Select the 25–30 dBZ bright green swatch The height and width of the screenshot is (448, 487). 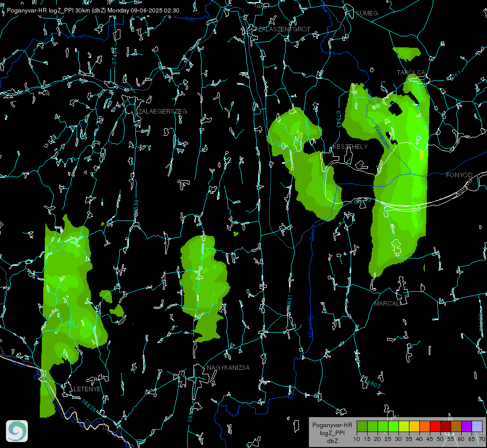pyautogui.click(x=393, y=426)
